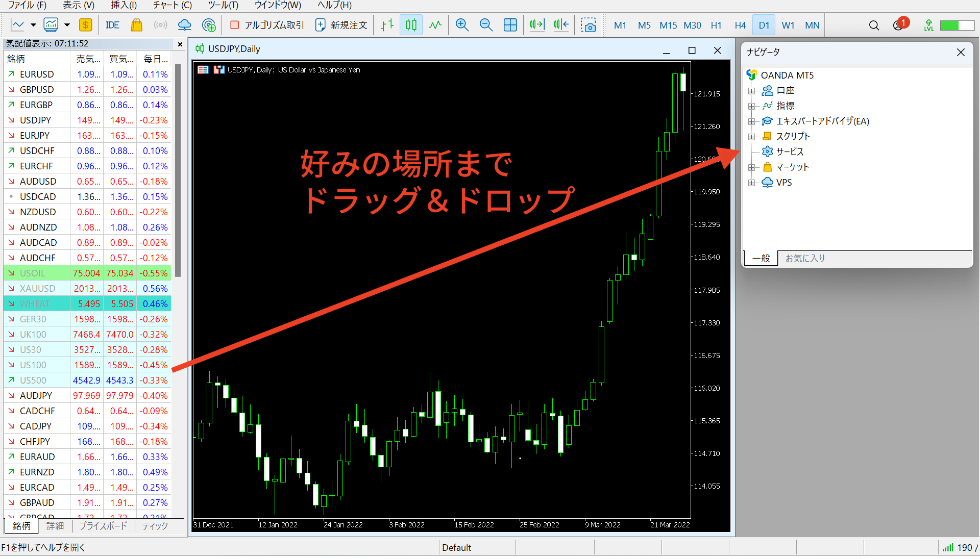
Task: Zoom in on the chart
Action: [462, 25]
